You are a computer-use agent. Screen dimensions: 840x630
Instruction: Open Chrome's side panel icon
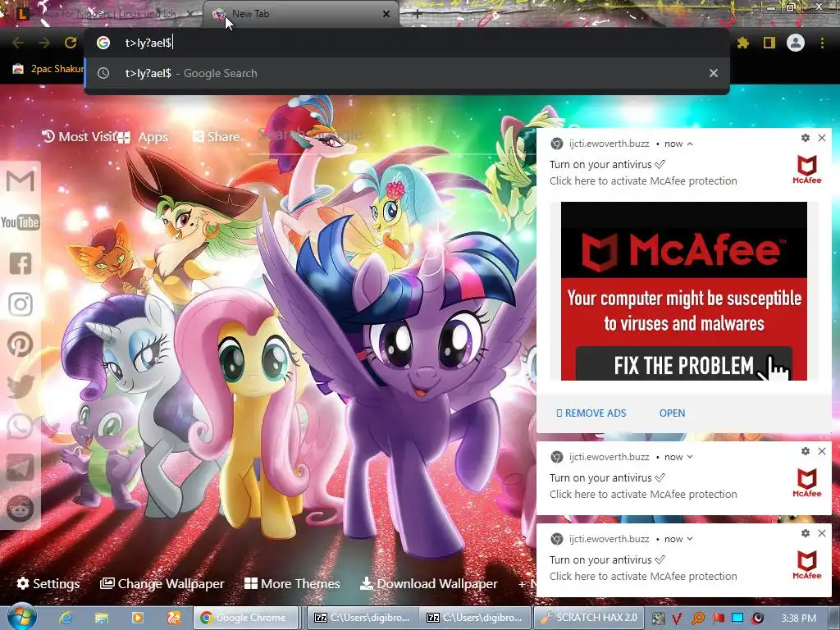pos(769,43)
